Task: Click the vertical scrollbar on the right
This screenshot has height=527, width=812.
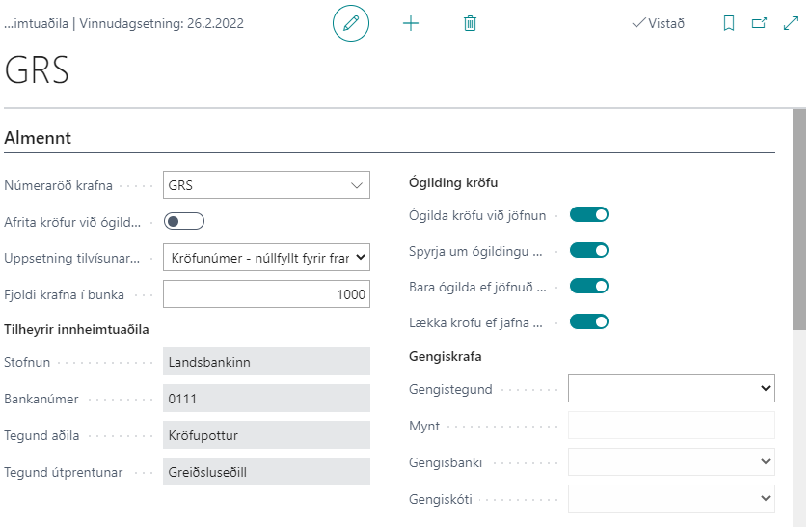Action: point(798,222)
